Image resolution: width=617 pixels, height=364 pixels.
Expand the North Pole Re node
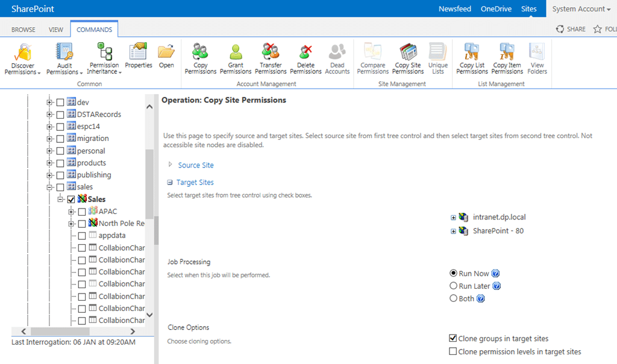tap(71, 224)
